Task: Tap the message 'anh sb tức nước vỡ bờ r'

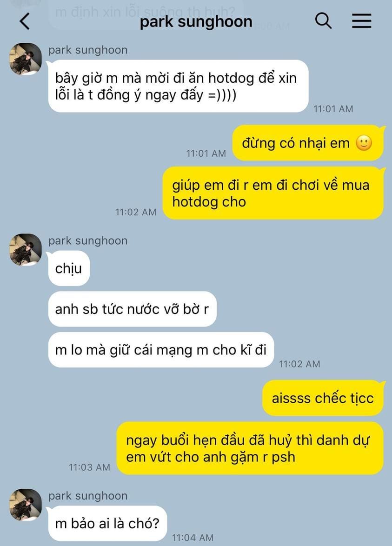Action: (132, 309)
